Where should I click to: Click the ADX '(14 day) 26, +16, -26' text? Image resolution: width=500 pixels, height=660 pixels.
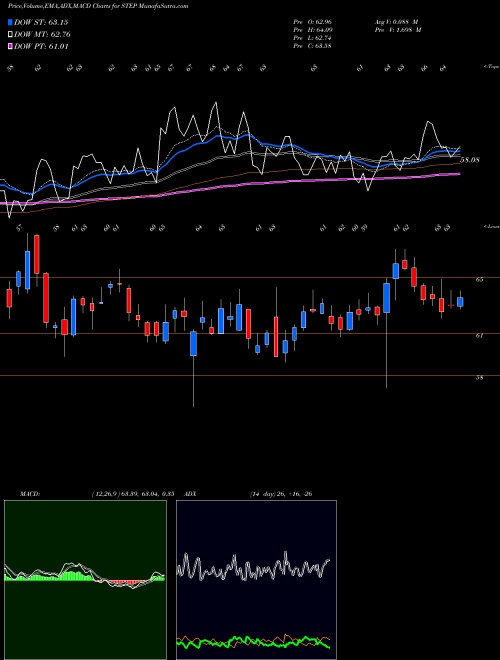[x=281, y=494]
